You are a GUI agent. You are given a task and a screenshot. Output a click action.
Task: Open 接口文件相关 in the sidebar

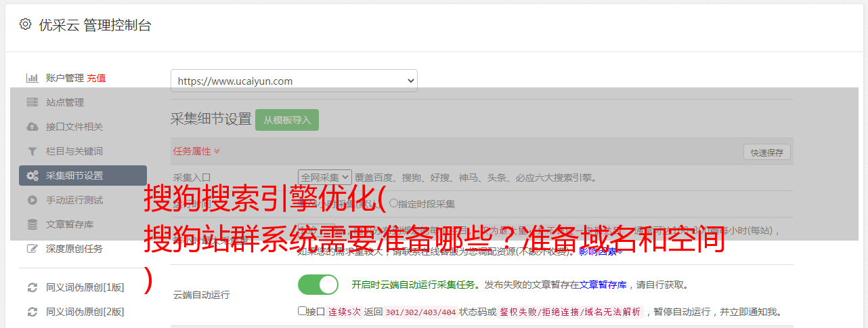pyautogui.click(x=74, y=127)
